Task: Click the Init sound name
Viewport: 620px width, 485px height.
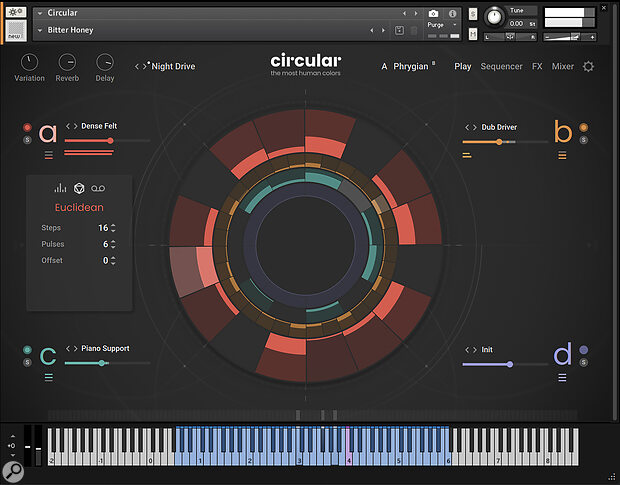Action: pos(487,350)
